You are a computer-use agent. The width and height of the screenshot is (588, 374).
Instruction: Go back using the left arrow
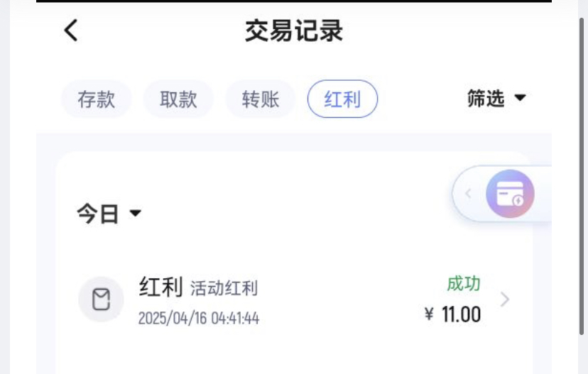pyautogui.click(x=71, y=31)
